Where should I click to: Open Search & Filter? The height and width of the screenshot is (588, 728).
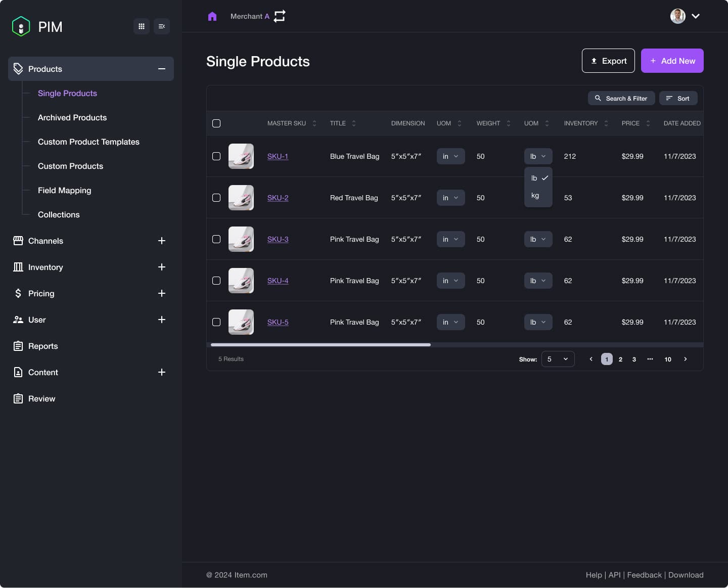click(621, 98)
